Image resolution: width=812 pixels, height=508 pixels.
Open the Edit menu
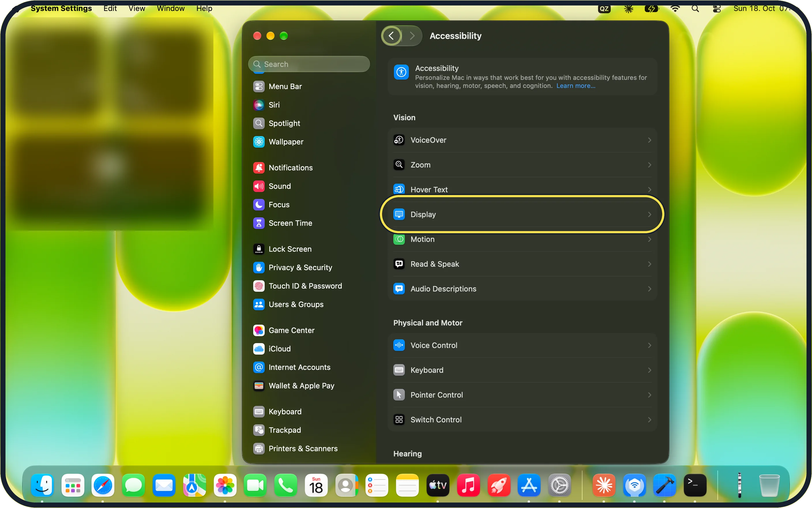110,8
